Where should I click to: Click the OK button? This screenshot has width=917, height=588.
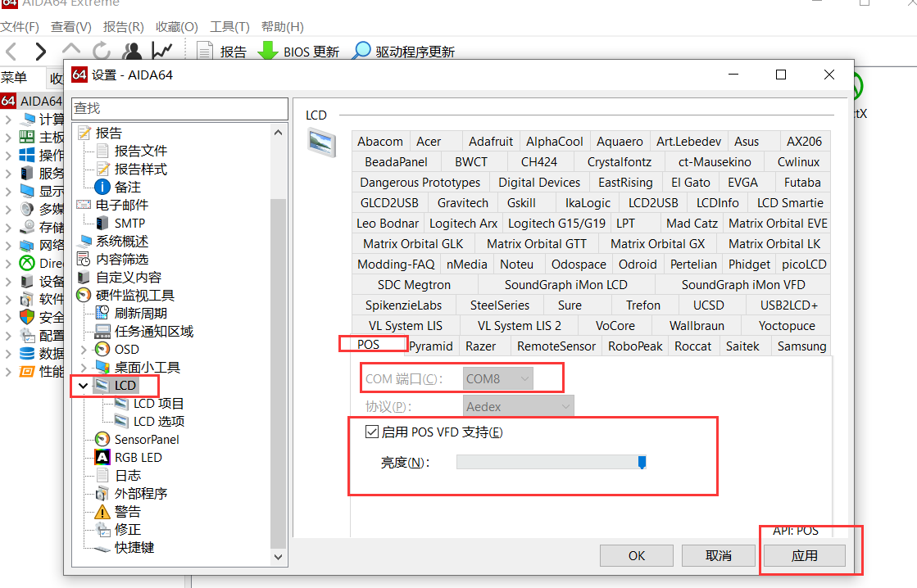pos(637,556)
